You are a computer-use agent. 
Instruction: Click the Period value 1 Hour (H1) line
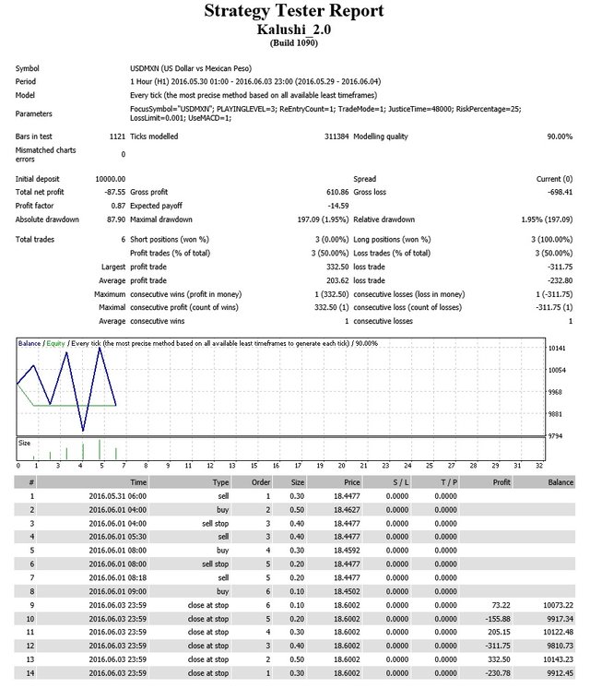[255, 82]
